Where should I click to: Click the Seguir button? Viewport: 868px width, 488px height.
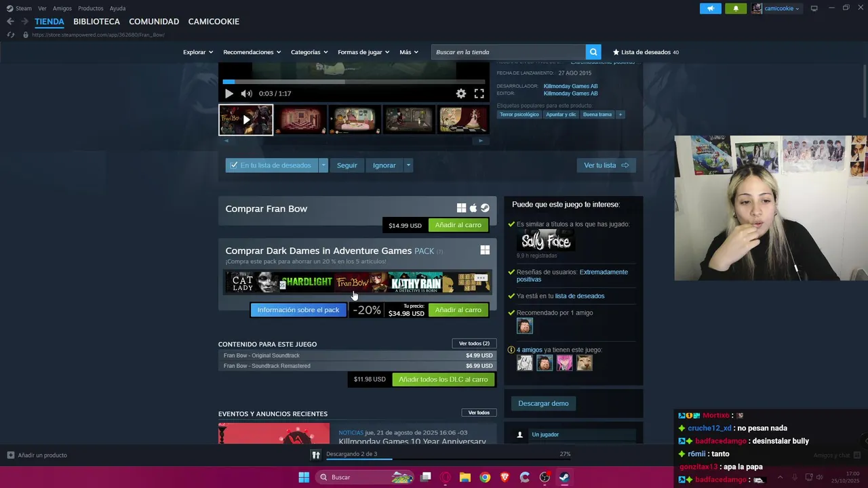[x=347, y=165]
